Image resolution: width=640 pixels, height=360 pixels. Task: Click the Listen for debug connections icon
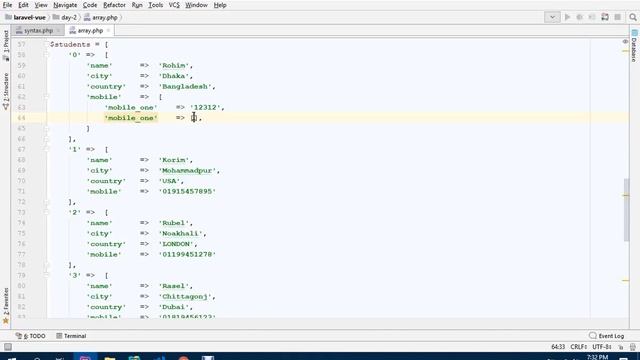[x=605, y=17]
